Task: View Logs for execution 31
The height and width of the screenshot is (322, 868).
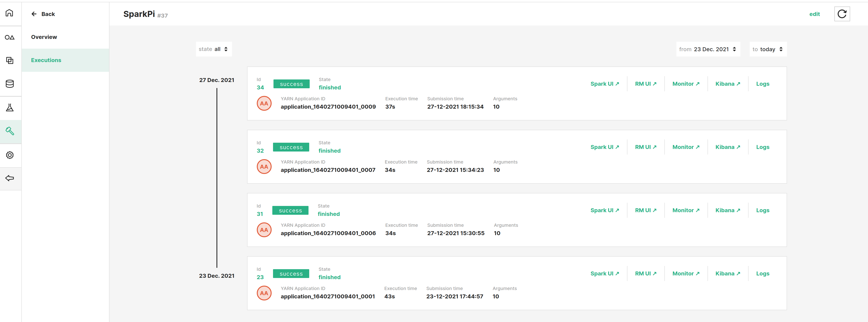Action: pyautogui.click(x=762, y=210)
